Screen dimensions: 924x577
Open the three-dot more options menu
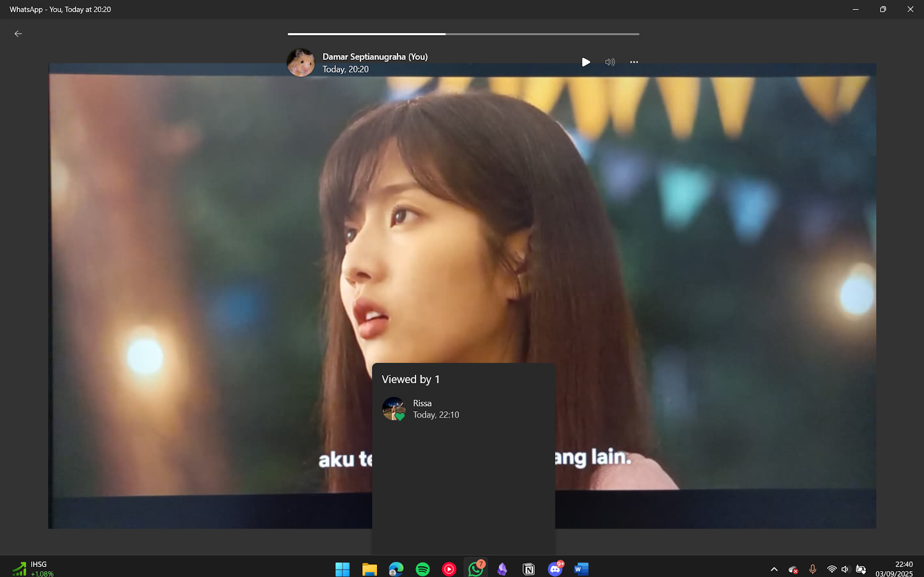634,62
